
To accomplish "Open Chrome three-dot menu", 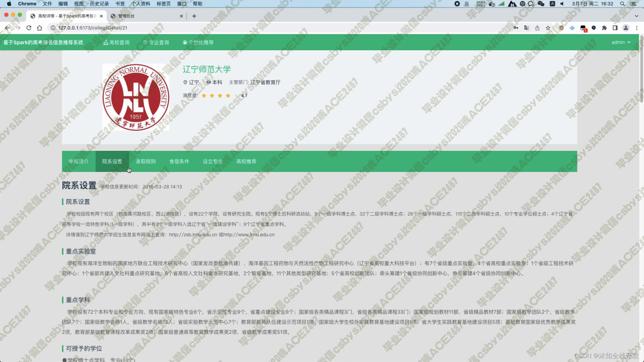I will point(637,28).
